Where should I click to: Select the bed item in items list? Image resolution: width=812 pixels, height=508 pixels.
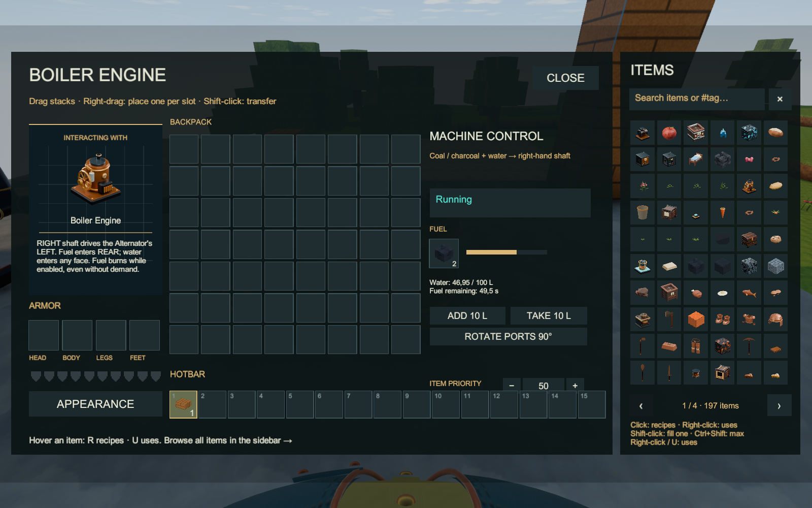click(x=696, y=160)
